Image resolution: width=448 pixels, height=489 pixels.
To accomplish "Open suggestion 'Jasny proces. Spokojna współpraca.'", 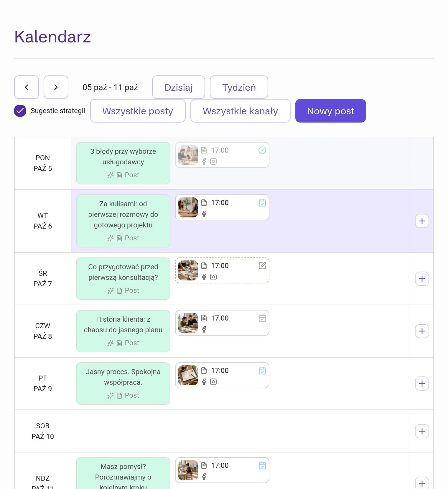I will click(123, 384).
